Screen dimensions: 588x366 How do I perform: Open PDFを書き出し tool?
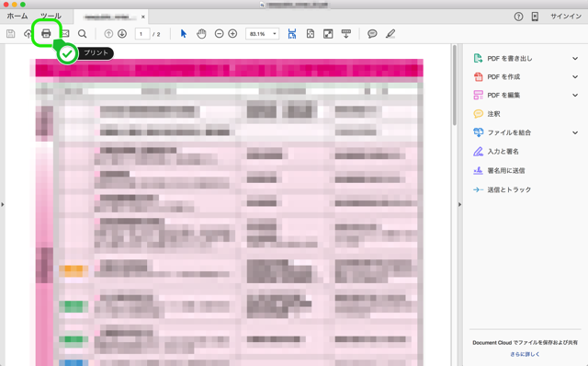510,58
